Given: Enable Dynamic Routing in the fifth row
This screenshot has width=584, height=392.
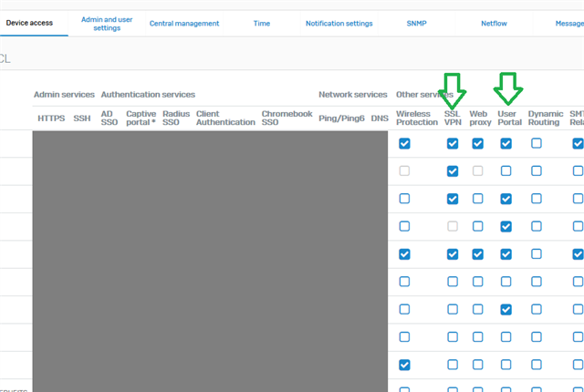Looking at the screenshot, I should click(537, 254).
